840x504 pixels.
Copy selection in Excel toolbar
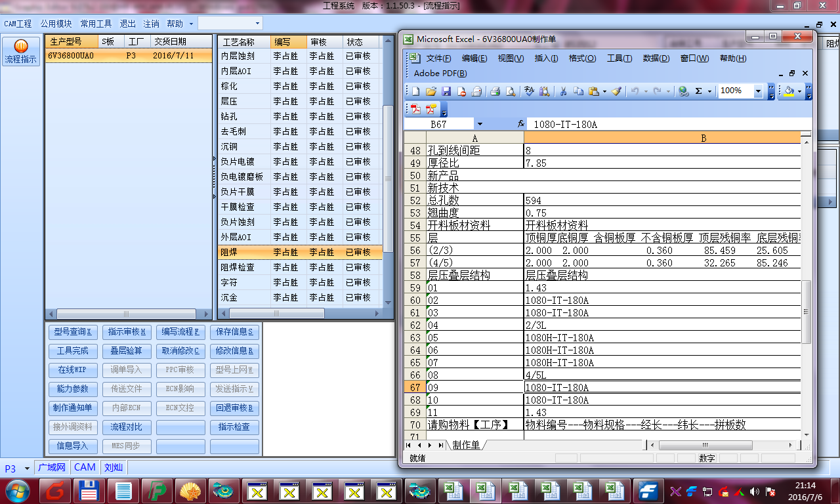click(x=579, y=91)
